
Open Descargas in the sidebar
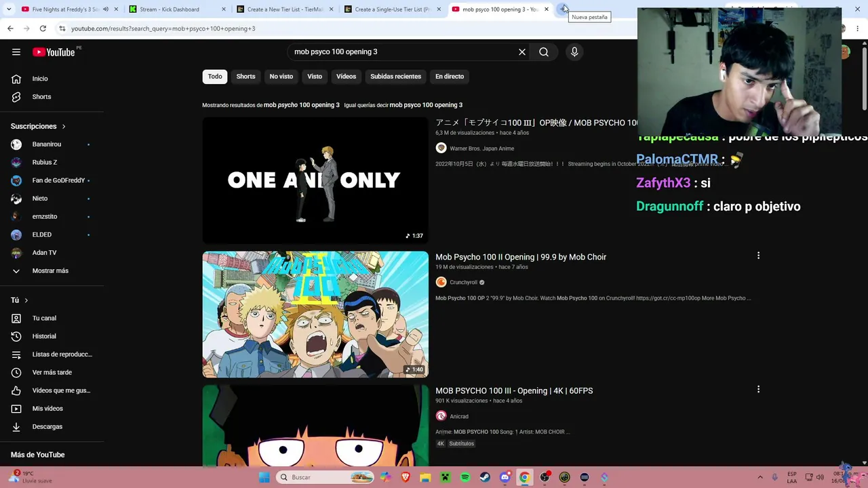pyautogui.click(x=52, y=427)
